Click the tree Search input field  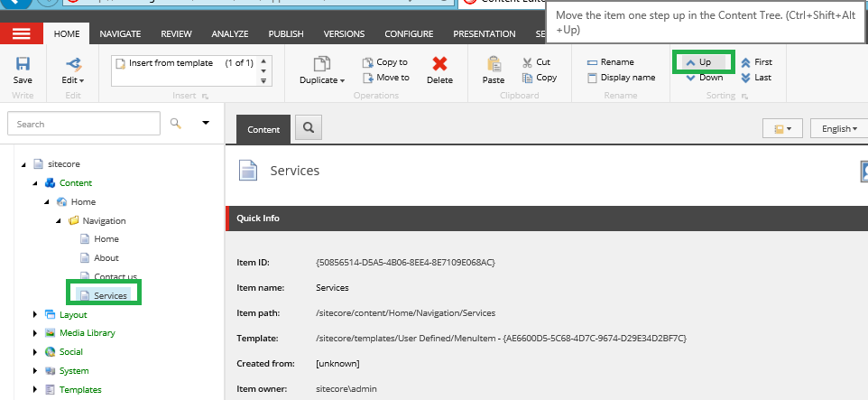pyautogui.click(x=84, y=124)
